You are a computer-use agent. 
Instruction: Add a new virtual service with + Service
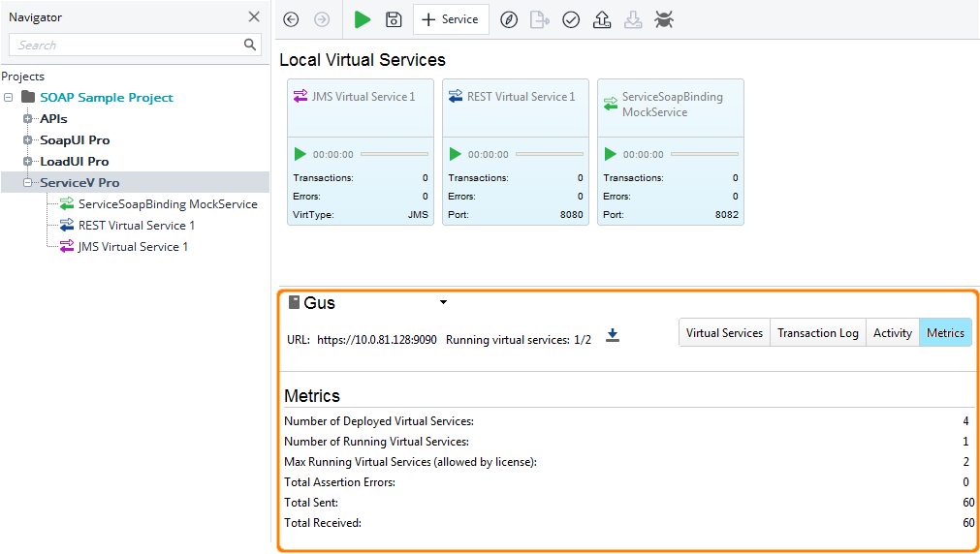(451, 19)
